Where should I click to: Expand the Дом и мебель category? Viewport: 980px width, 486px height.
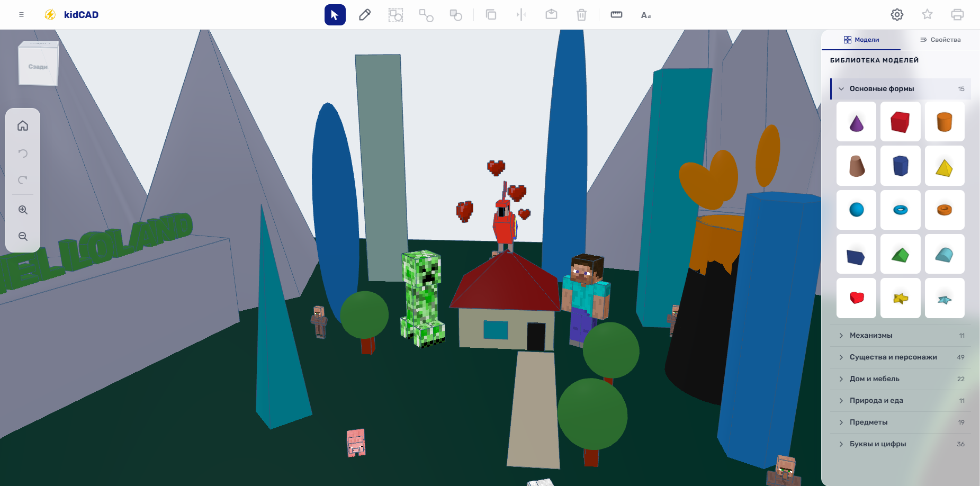point(901,379)
